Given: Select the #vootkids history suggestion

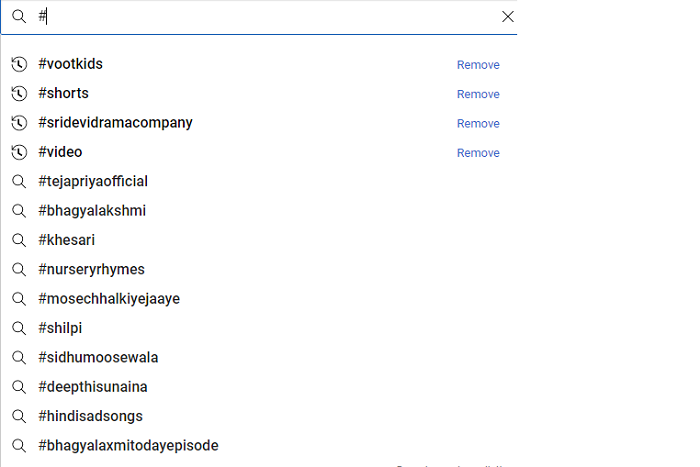Looking at the screenshot, I should [x=71, y=64].
